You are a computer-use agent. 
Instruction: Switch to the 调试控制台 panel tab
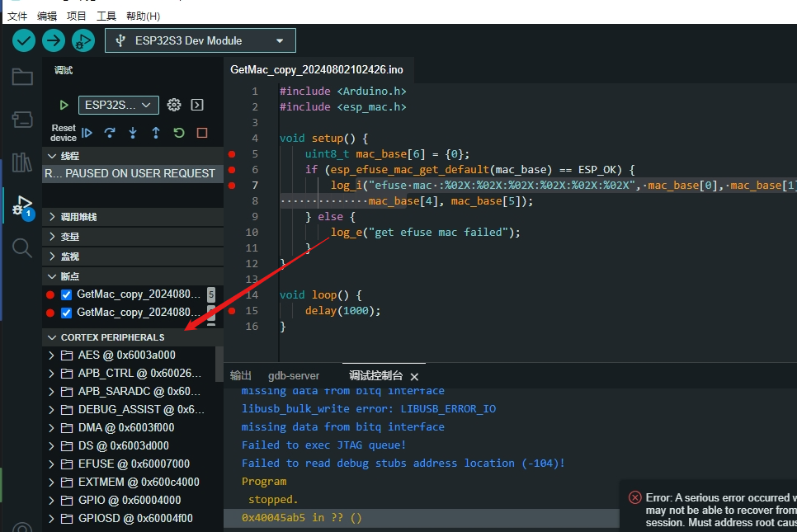[375, 376]
